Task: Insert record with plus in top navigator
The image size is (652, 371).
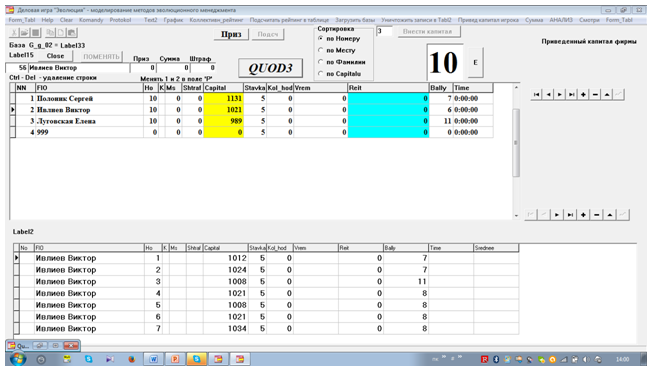Action: (x=583, y=94)
